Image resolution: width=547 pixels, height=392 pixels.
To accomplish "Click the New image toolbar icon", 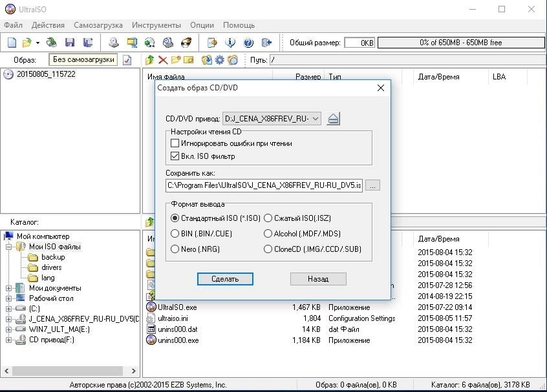I will point(12,43).
